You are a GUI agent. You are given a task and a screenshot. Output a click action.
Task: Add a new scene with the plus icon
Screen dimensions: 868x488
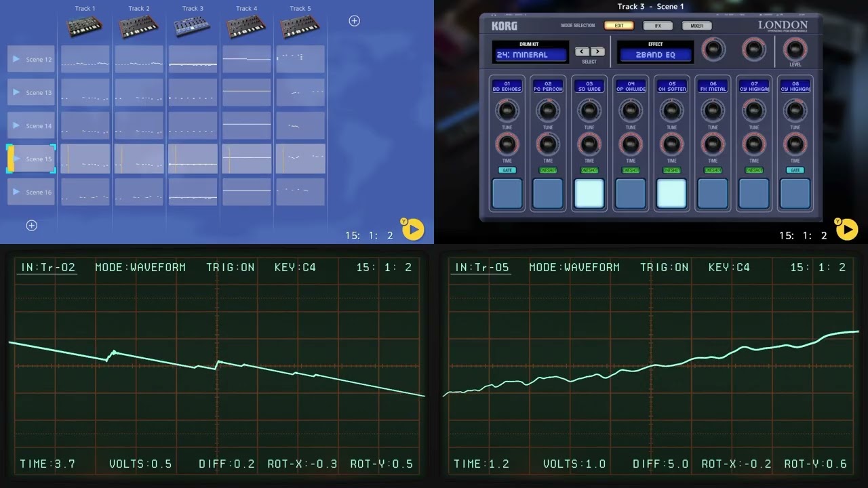[x=31, y=226]
